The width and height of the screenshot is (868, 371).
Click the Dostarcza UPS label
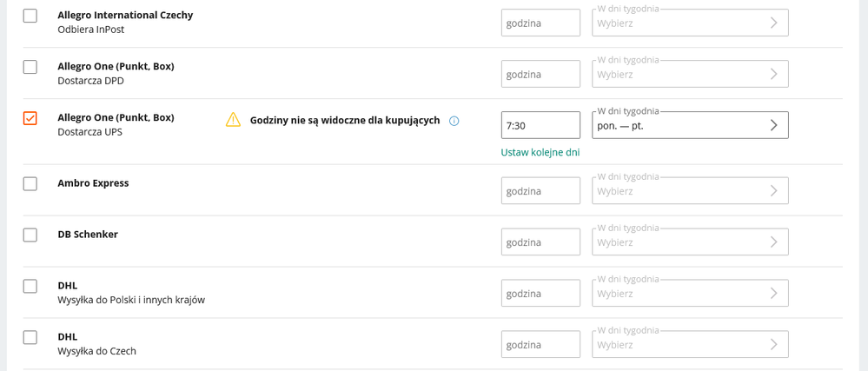click(x=90, y=132)
